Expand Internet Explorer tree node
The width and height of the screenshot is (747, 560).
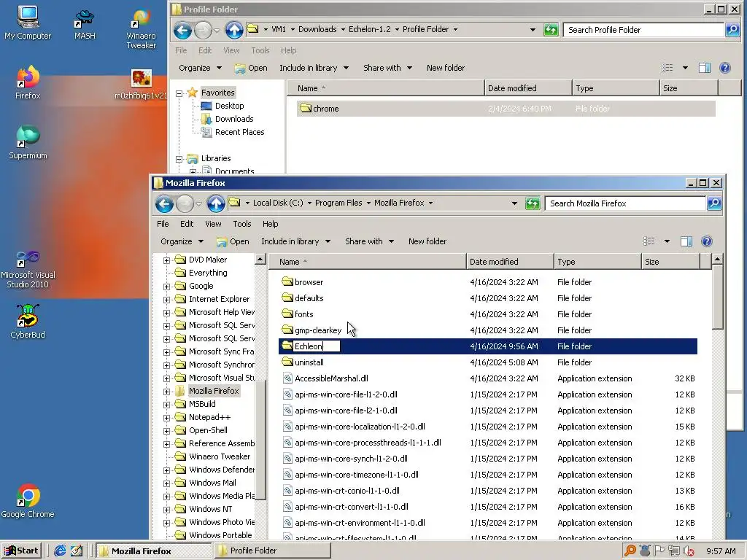[166, 300]
